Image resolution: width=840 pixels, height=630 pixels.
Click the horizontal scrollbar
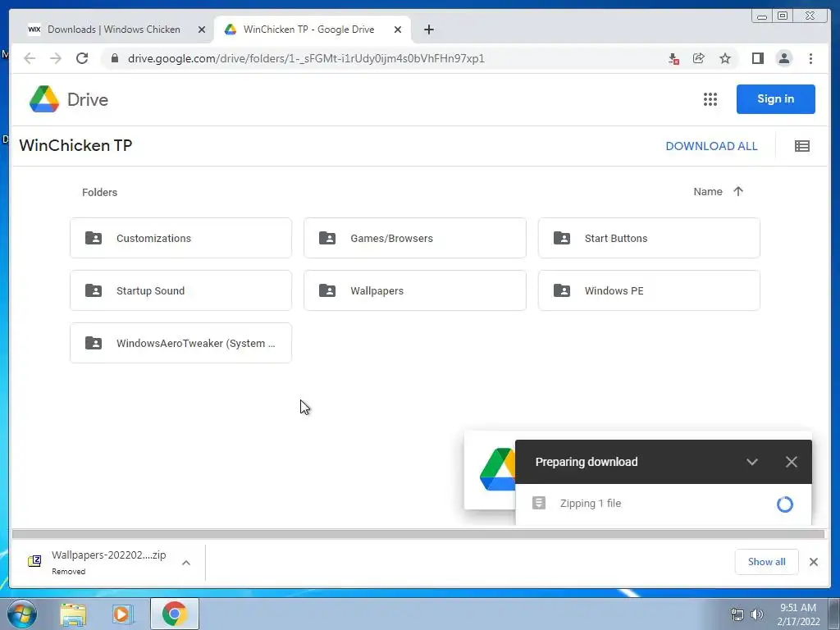tap(418, 533)
